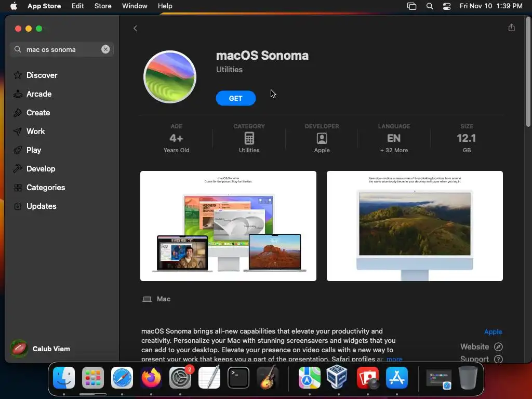Click the Apple developer icon

[x=322, y=138]
